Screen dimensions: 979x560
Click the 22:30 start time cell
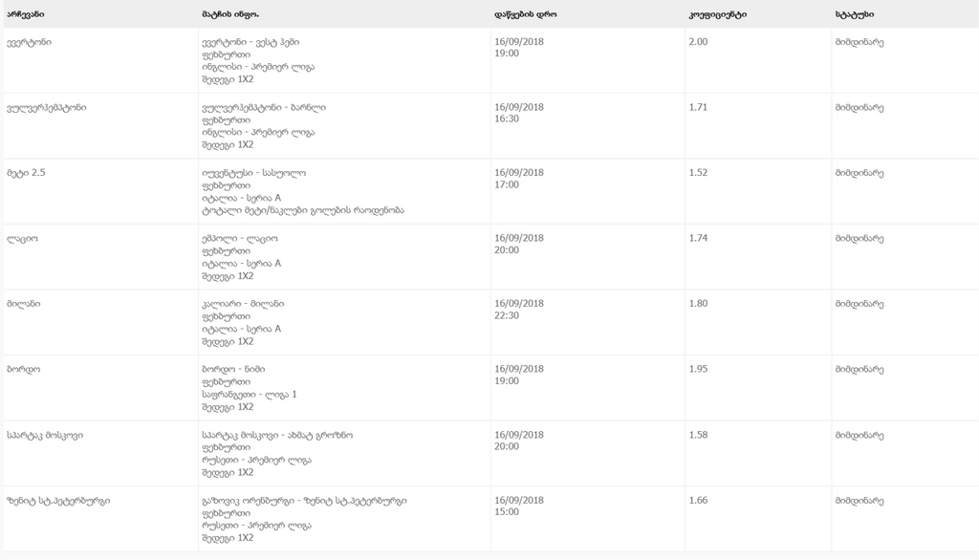(x=507, y=315)
